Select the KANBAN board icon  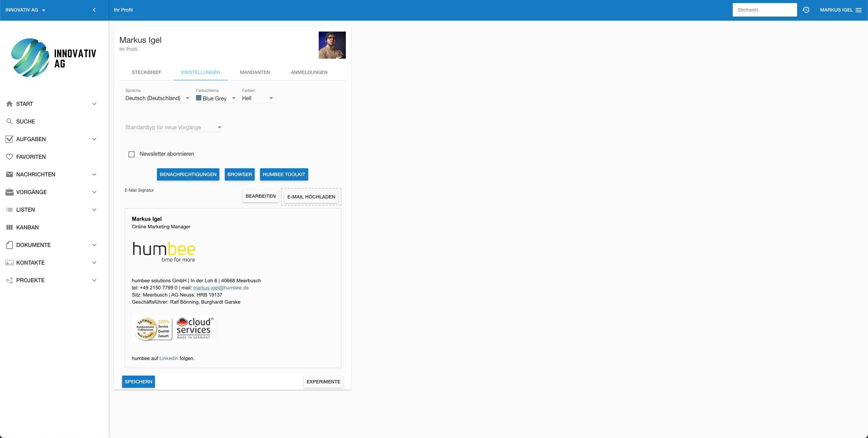pos(9,227)
